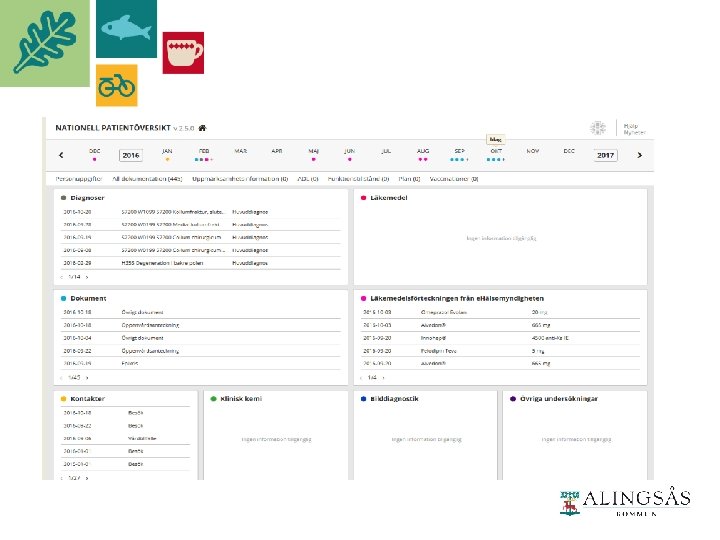Open the H353 Degeneration diagnosis row
This screenshot has width=720, height=540.
click(x=201, y=263)
